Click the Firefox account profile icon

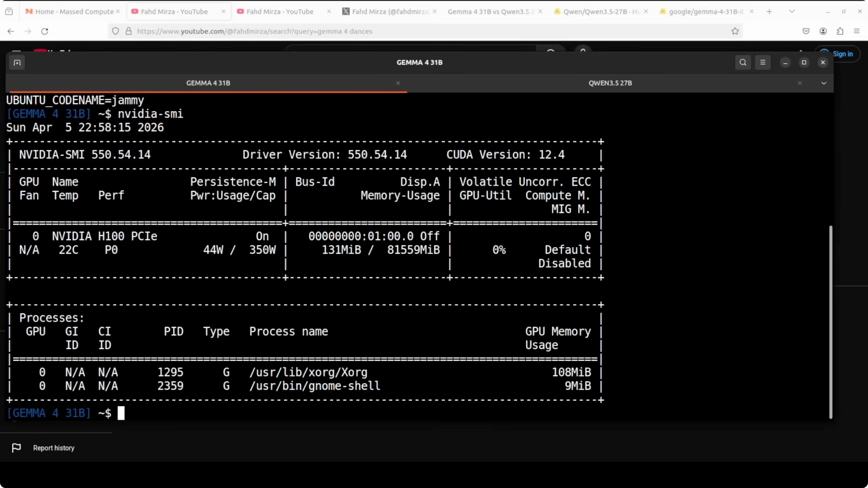click(823, 31)
